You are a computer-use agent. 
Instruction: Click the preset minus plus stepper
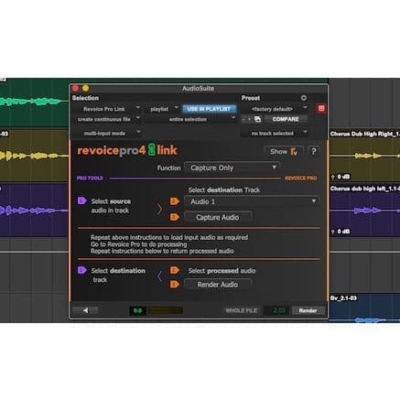(247, 119)
